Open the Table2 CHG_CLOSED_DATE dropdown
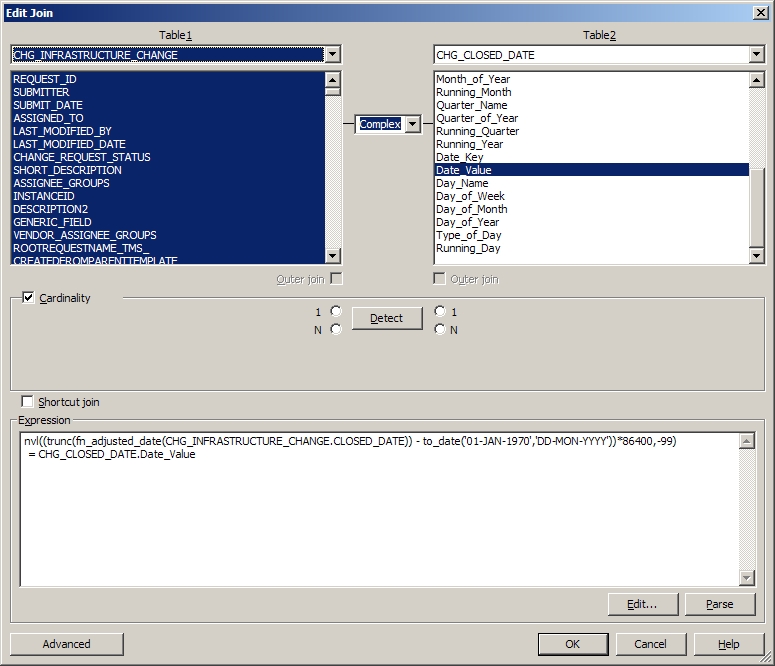Image resolution: width=775 pixels, height=666 pixels. click(x=756, y=55)
